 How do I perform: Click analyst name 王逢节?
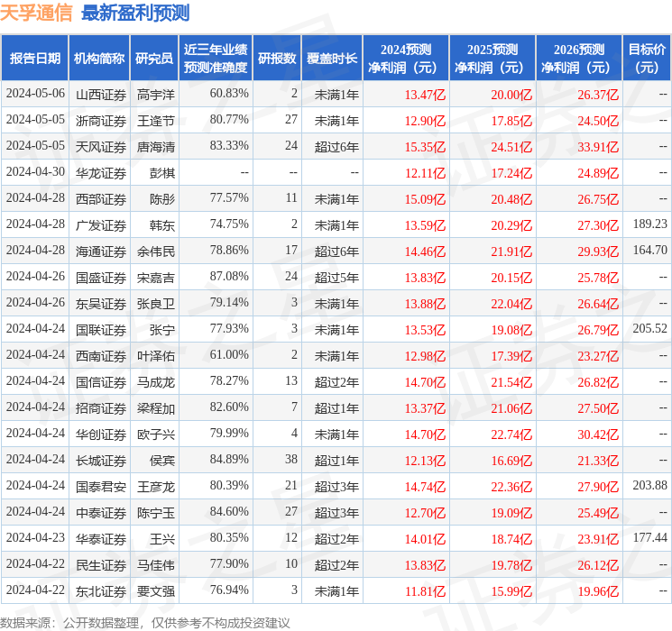click(x=155, y=121)
